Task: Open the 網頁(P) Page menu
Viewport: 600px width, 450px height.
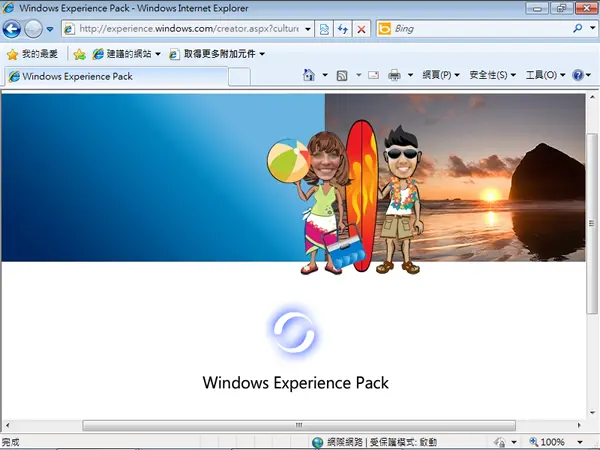Action: coord(440,75)
